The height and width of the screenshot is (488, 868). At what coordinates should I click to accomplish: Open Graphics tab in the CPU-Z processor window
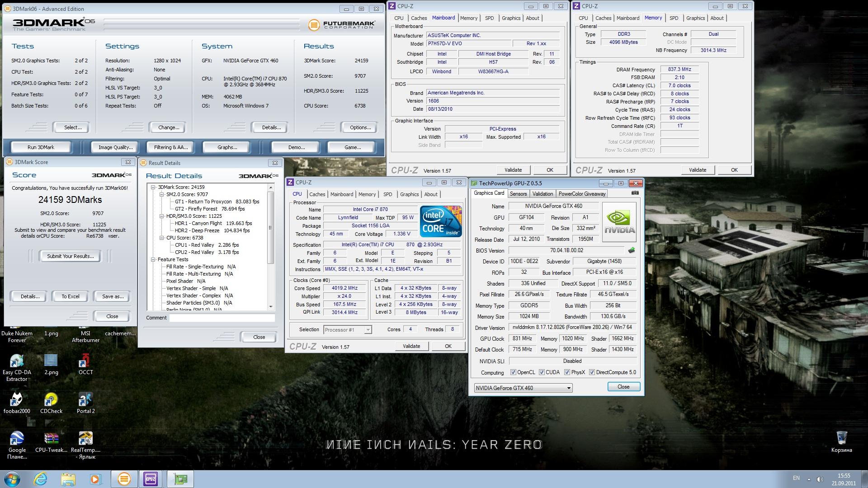pyautogui.click(x=409, y=194)
